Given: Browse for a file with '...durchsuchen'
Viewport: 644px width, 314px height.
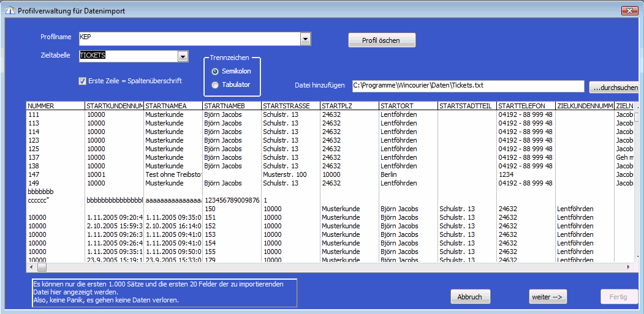Looking at the screenshot, I should click(614, 88).
